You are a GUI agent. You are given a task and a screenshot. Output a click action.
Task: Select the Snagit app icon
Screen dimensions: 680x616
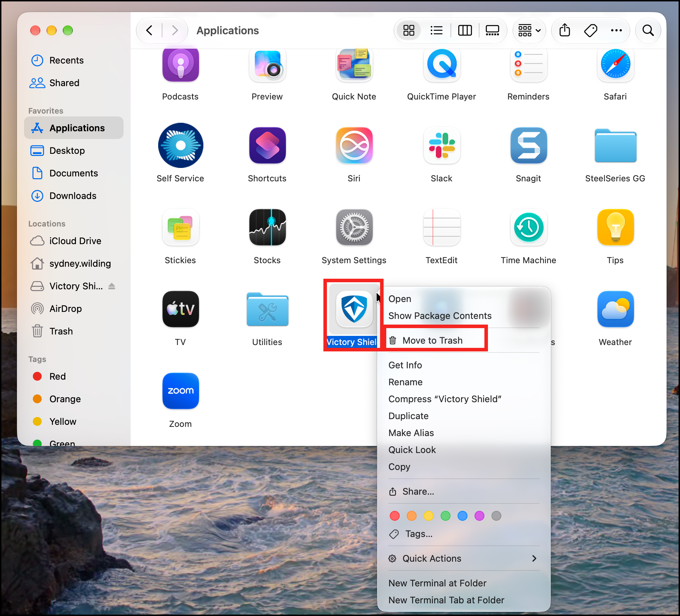pos(529,145)
